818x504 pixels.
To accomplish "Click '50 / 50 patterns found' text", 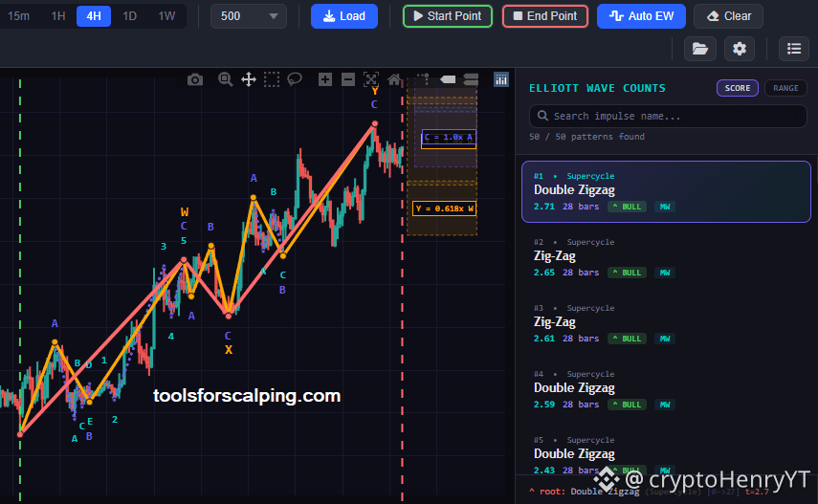I will [x=586, y=137].
